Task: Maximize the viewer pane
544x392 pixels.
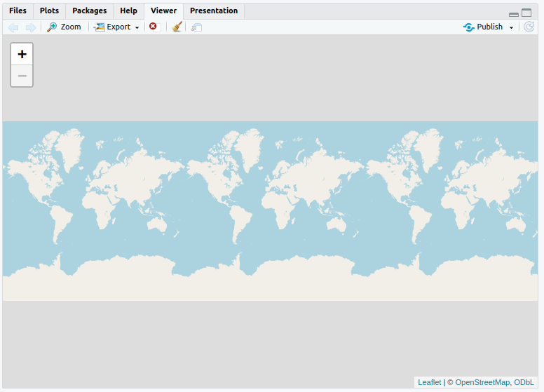Action: point(526,13)
